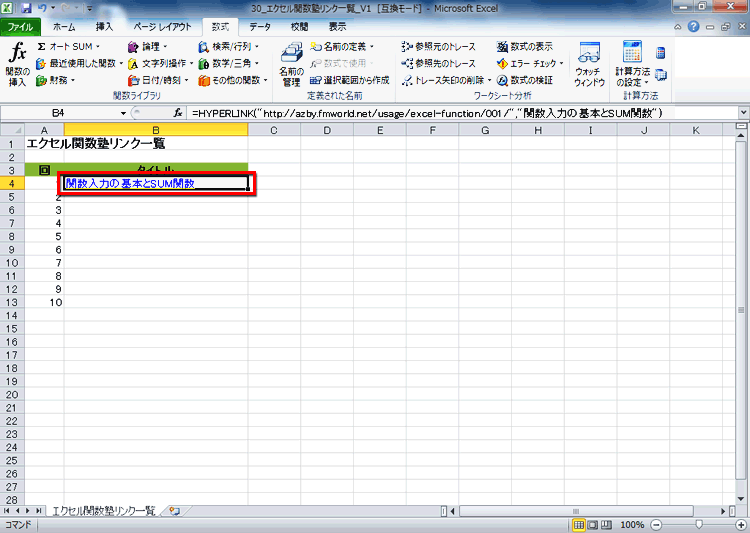The height and width of the screenshot is (533, 750).
Task: Zoom out with the minus button
Action: point(656,525)
